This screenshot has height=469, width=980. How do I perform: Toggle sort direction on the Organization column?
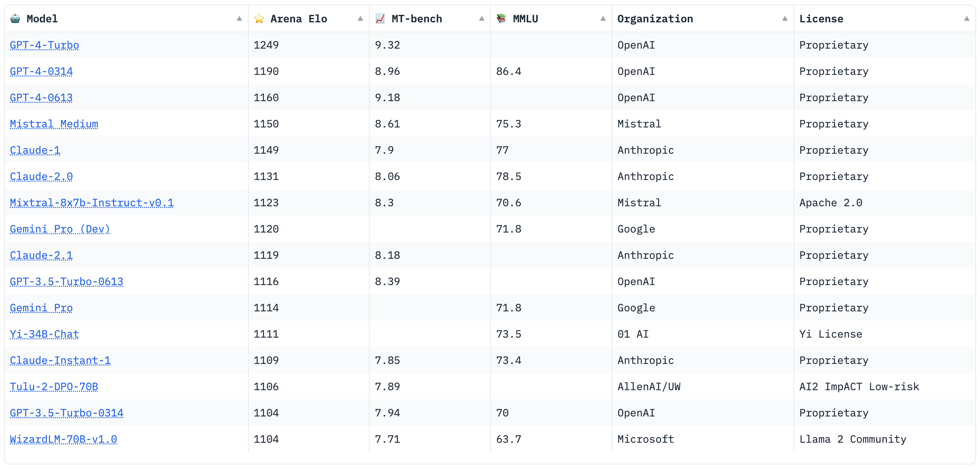(x=784, y=18)
